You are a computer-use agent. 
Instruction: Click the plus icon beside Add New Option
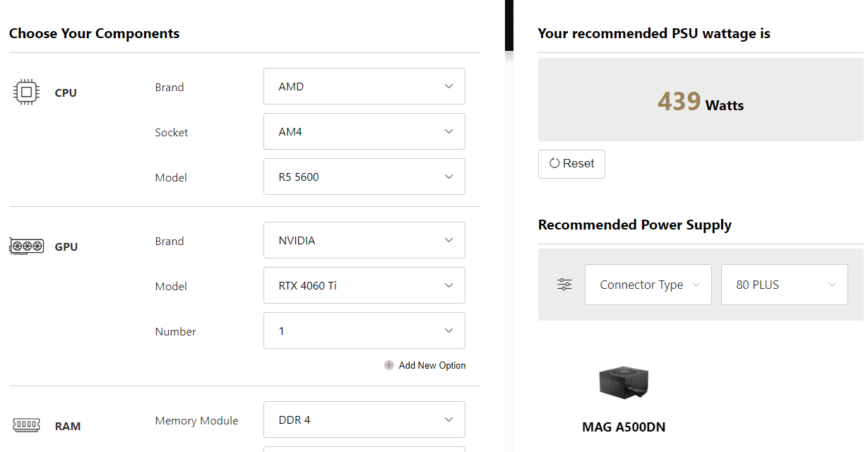(x=389, y=365)
